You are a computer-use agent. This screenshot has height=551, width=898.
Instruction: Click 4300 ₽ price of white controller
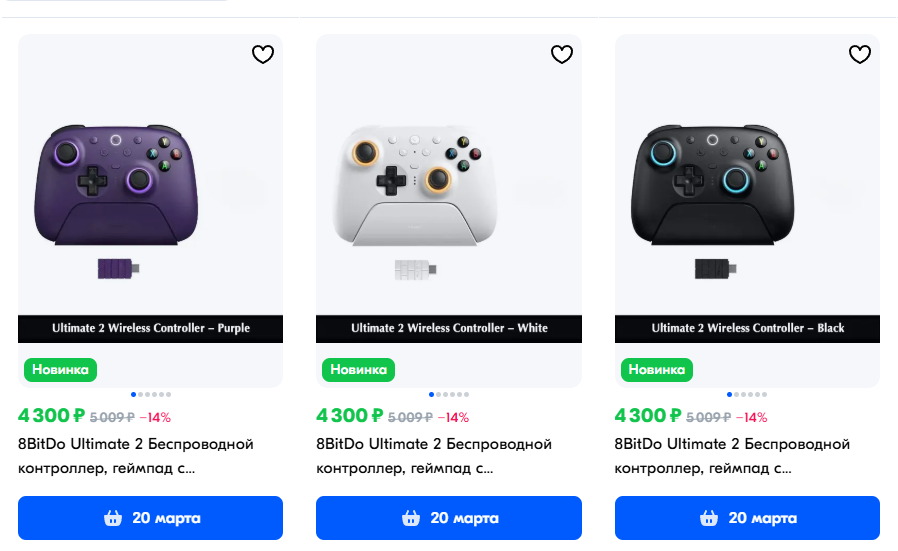click(x=349, y=415)
